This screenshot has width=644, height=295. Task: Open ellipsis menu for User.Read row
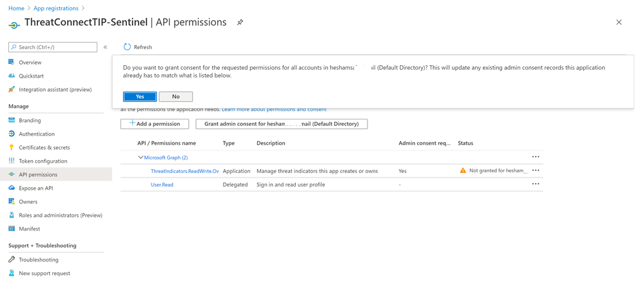536,184
